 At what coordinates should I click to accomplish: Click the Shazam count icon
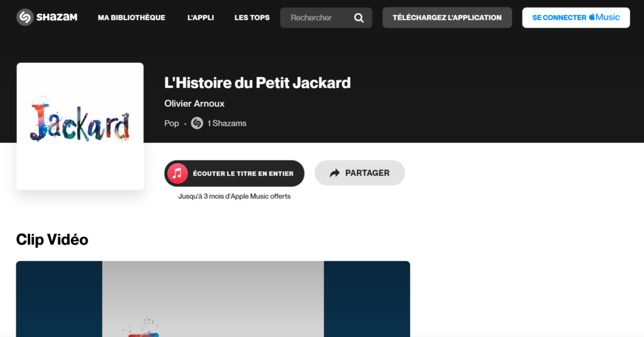point(197,123)
